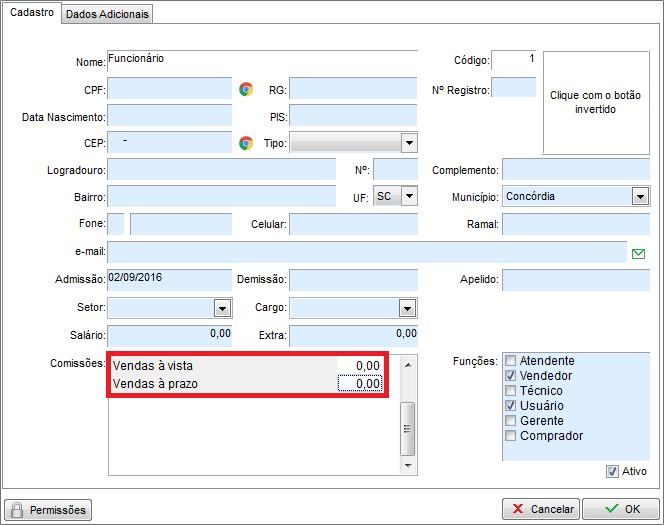Expand the UF state dropdown
Image resolution: width=664 pixels, height=525 pixels.
[x=408, y=197]
